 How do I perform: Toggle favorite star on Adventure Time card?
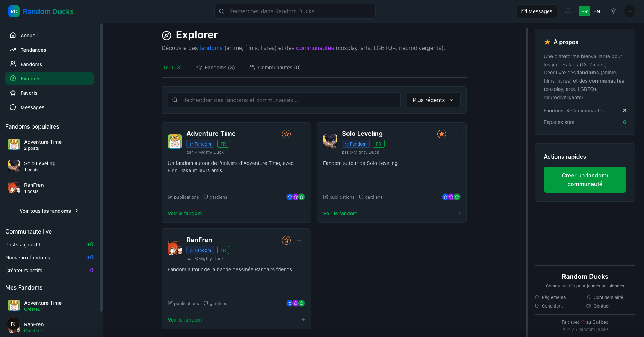[286, 134]
